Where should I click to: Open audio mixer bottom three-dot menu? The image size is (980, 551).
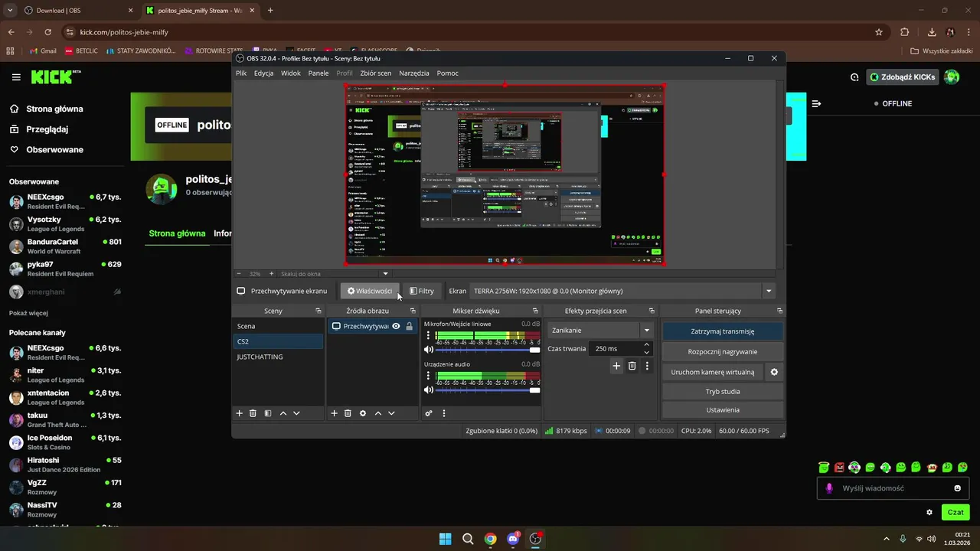coord(444,413)
